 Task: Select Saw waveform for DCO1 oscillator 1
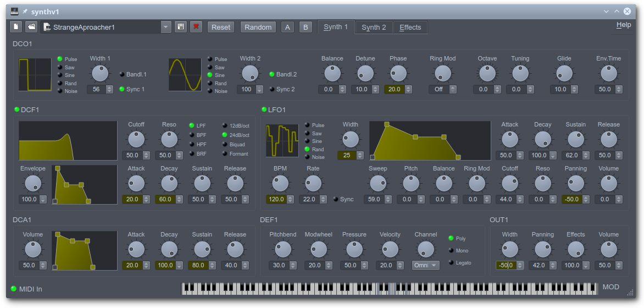point(66,67)
